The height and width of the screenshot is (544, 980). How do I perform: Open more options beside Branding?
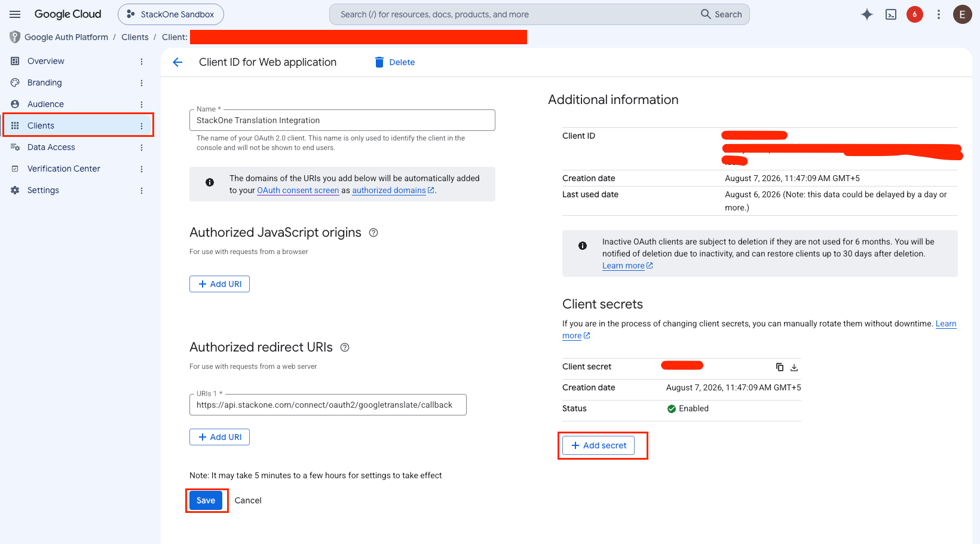coord(142,83)
